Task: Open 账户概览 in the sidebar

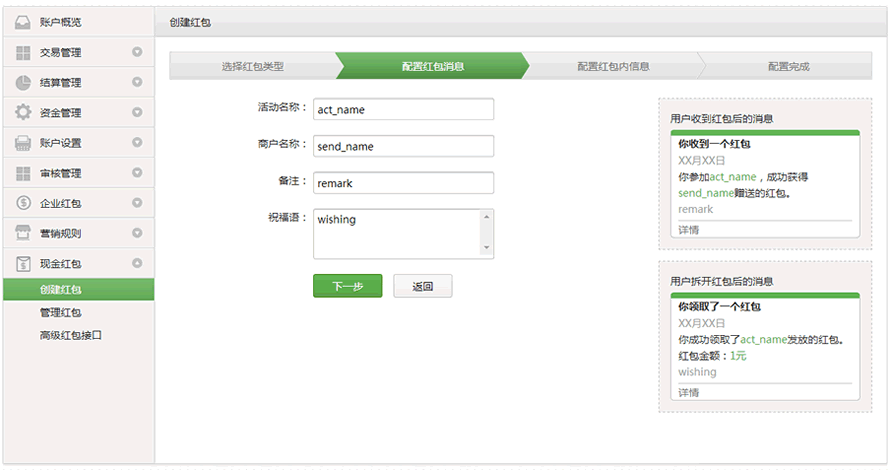Action: click(78, 22)
